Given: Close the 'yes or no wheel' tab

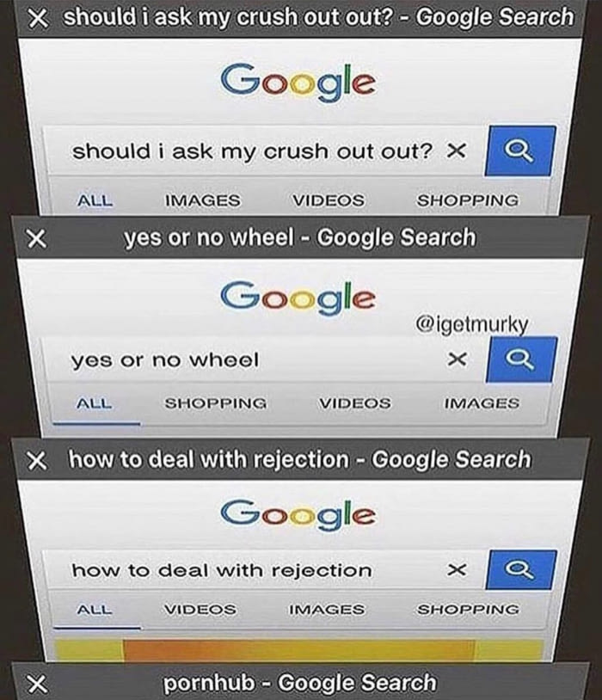Looking at the screenshot, I should pos(36,238).
